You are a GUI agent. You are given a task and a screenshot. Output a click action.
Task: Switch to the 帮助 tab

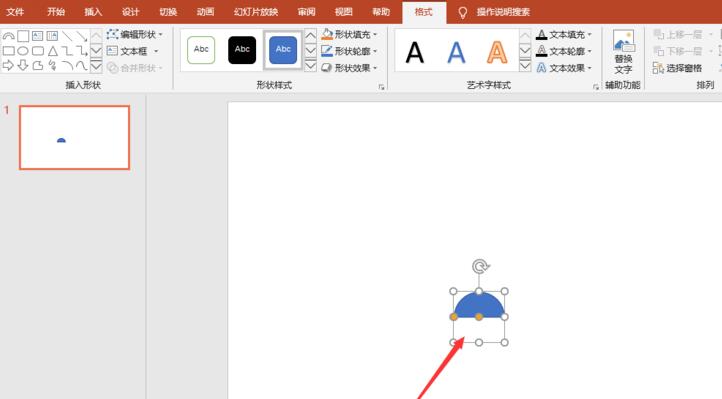381,12
